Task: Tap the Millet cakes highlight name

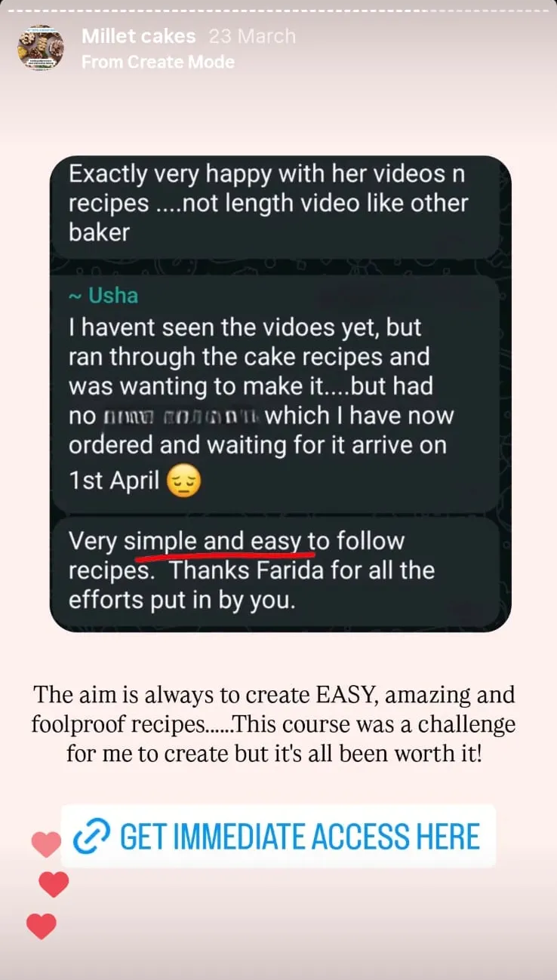Action: coord(139,36)
